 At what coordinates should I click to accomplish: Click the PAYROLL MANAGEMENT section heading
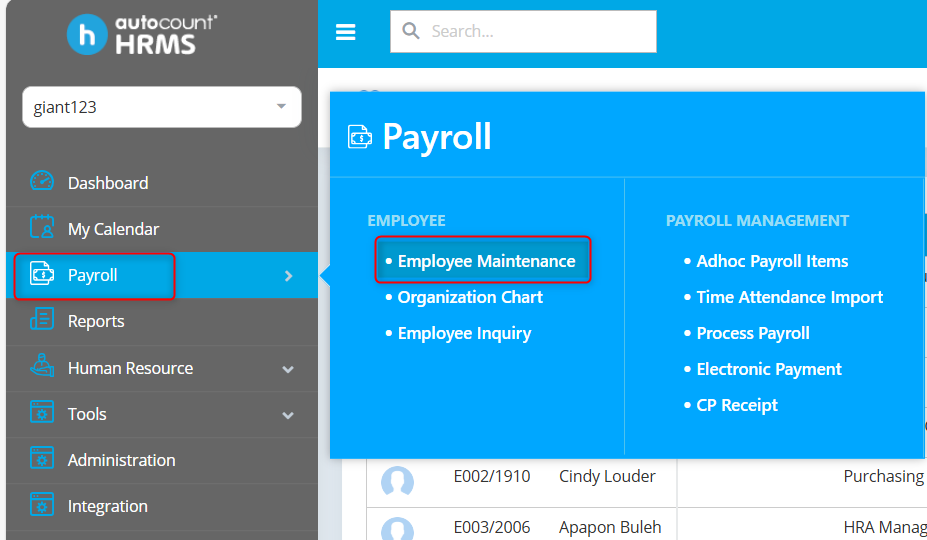coord(757,221)
